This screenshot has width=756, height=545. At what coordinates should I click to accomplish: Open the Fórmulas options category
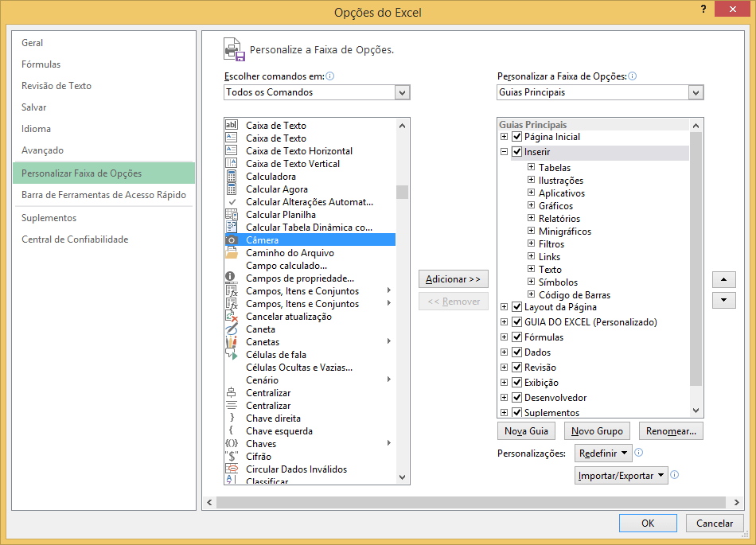pyautogui.click(x=41, y=64)
